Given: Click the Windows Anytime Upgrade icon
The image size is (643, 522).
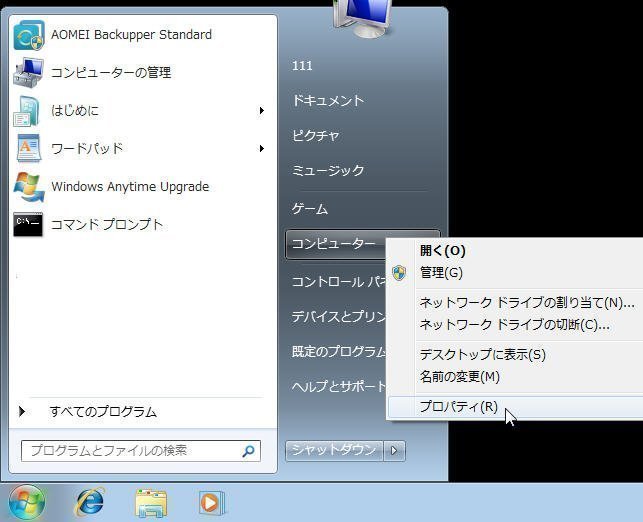Looking at the screenshot, I should [x=29, y=187].
